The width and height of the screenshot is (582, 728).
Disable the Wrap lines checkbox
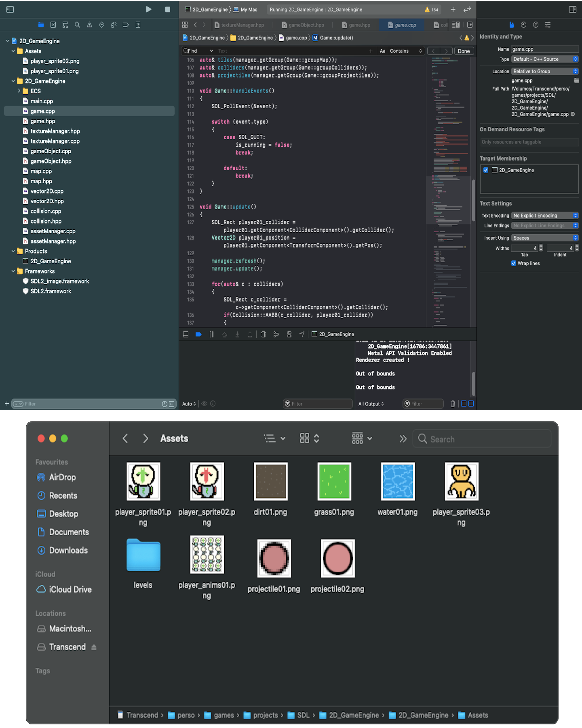(514, 263)
